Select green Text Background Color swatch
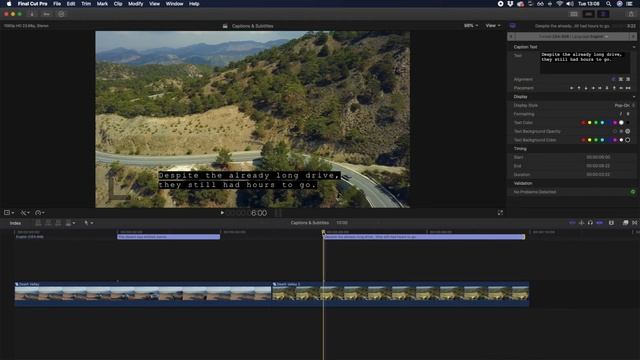The width and height of the screenshot is (640, 360). pos(596,140)
